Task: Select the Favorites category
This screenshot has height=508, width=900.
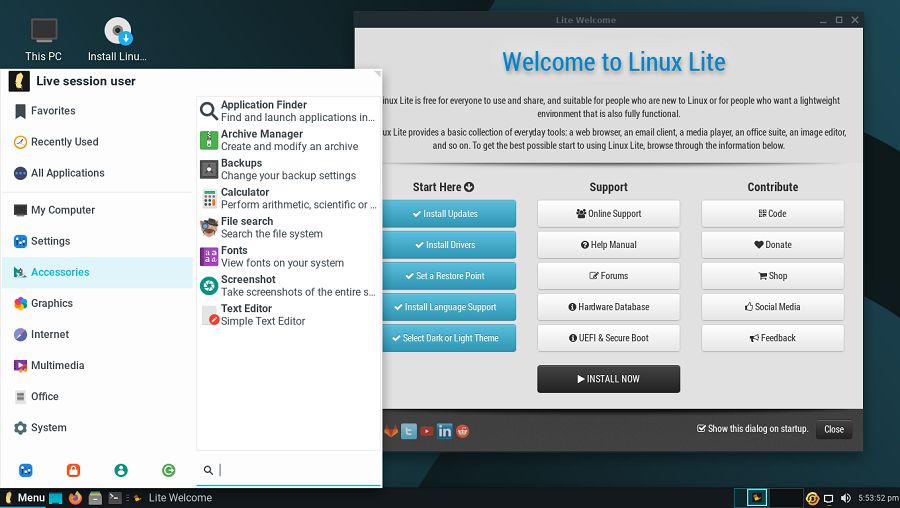Action: point(98,111)
